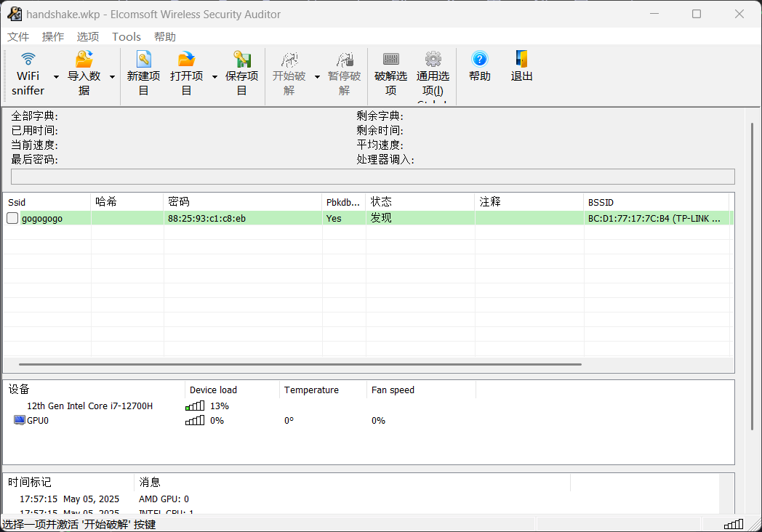Click the 设备 column header

coord(94,390)
